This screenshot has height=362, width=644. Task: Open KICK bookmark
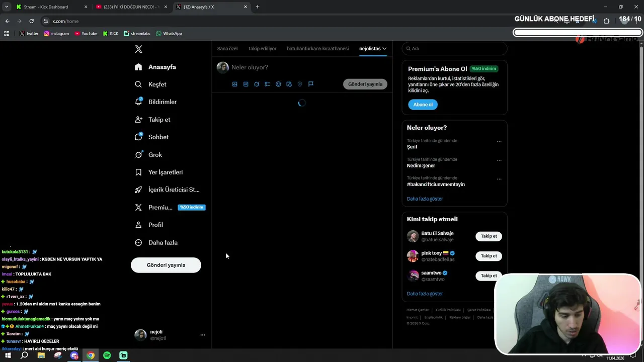tap(111, 33)
